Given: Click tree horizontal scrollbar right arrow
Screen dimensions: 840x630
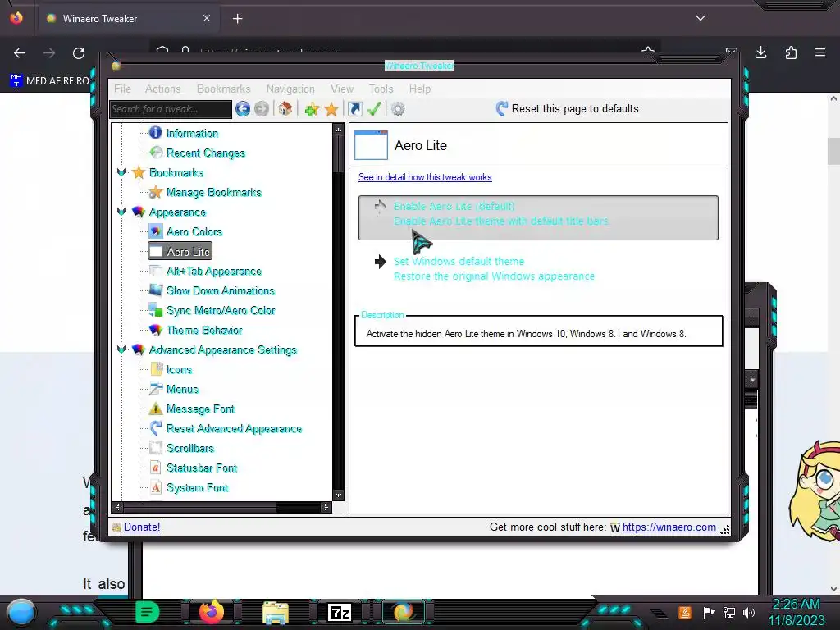Looking at the screenshot, I should (x=325, y=507).
